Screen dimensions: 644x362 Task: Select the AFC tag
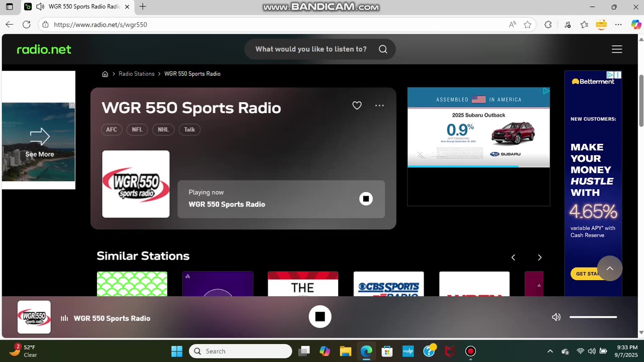pyautogui.click(x=112, y=130)
